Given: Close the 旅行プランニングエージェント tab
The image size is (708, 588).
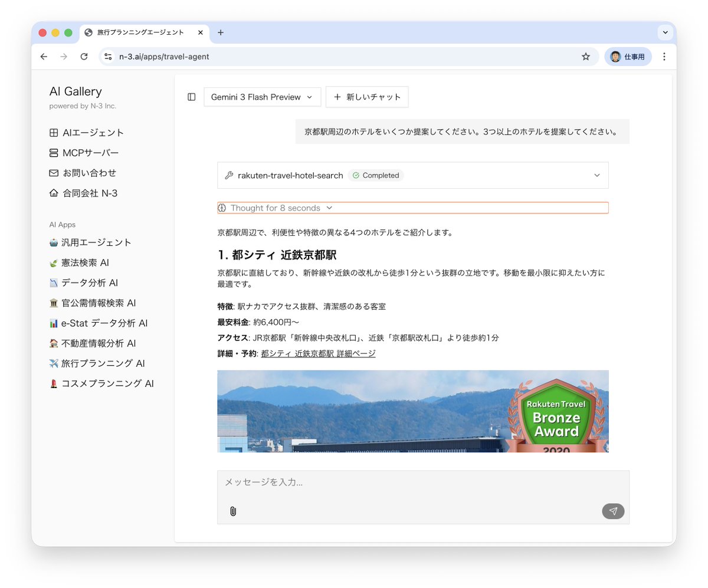Looking at the screenshot, I should [201, 32].
